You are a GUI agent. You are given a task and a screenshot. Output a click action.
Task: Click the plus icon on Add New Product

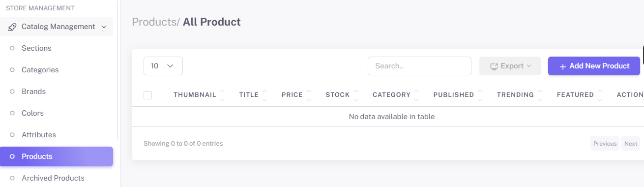pyautogui.click(x=563, y=66)
